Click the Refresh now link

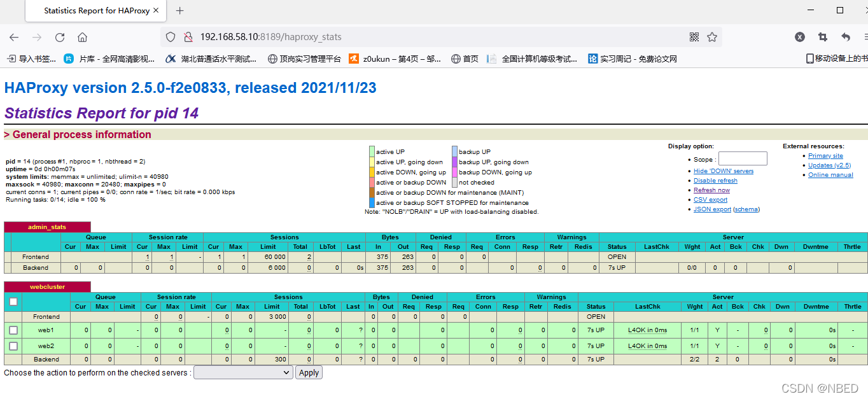tap(711, 190)
